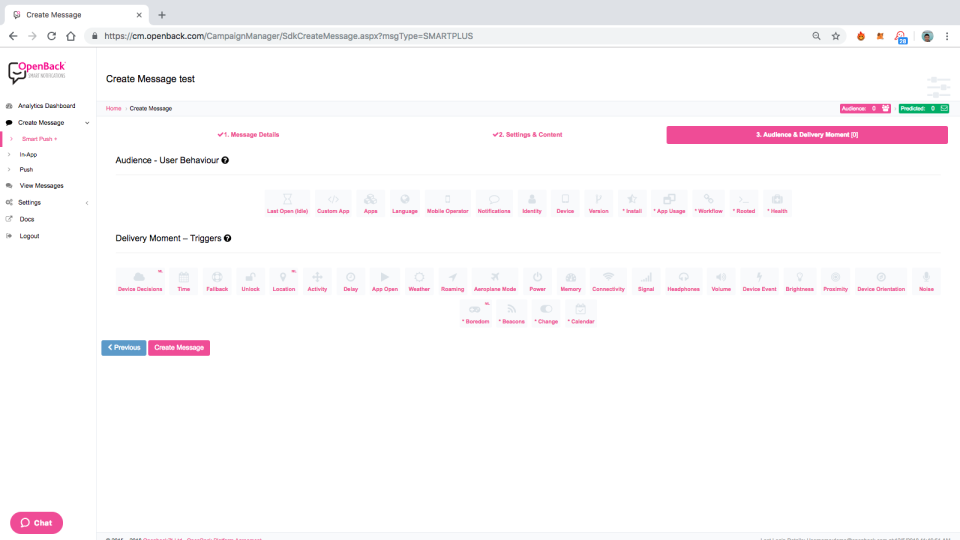Viewport: 960px width, 540px height.
Task: Open the Apps audience filter
Action: click(370, 203)
